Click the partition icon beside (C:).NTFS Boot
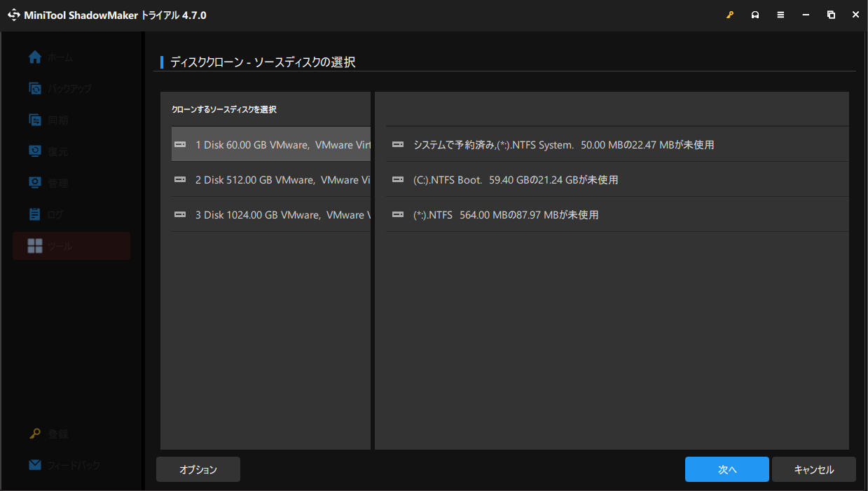Screen dimensions: 868x491 398,180
